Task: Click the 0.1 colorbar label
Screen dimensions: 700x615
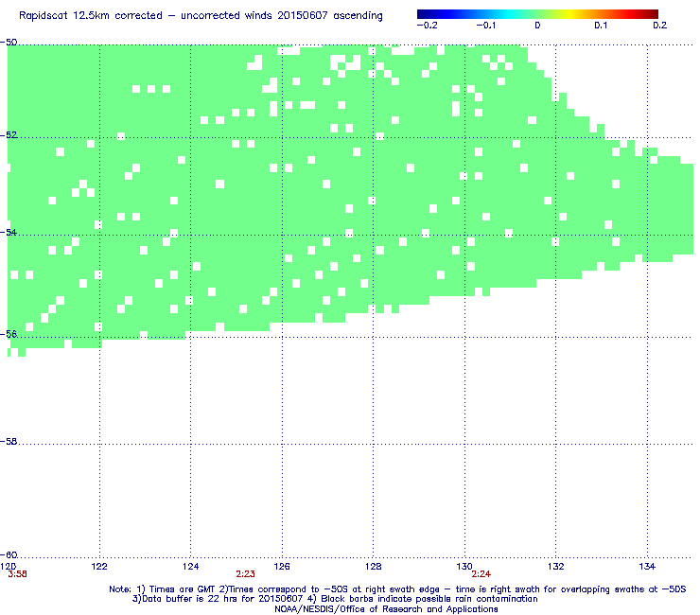Action: point(601,26)
